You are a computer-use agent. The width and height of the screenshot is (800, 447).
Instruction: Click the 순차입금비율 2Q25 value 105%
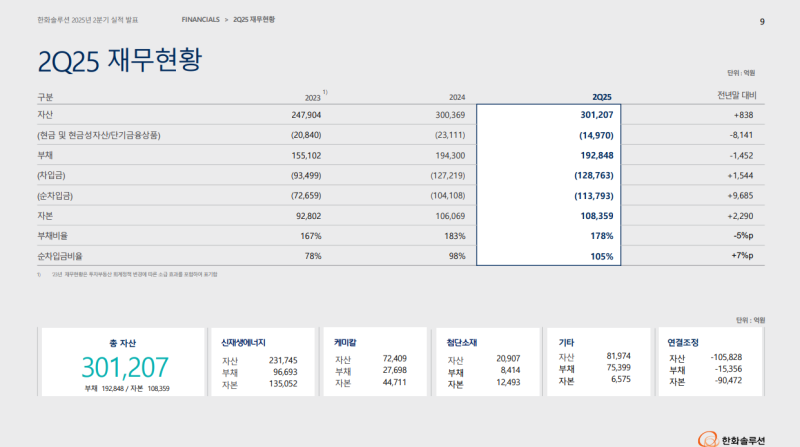click(x=601, y=255)
